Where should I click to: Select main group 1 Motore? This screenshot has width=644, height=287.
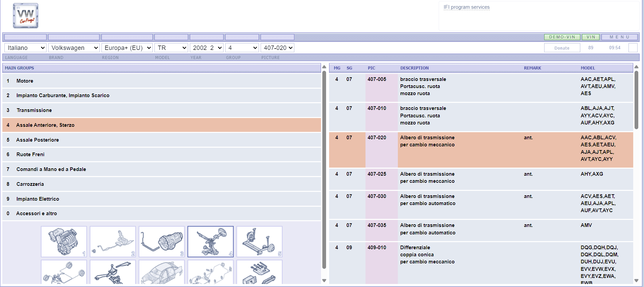tap(162, 81)
